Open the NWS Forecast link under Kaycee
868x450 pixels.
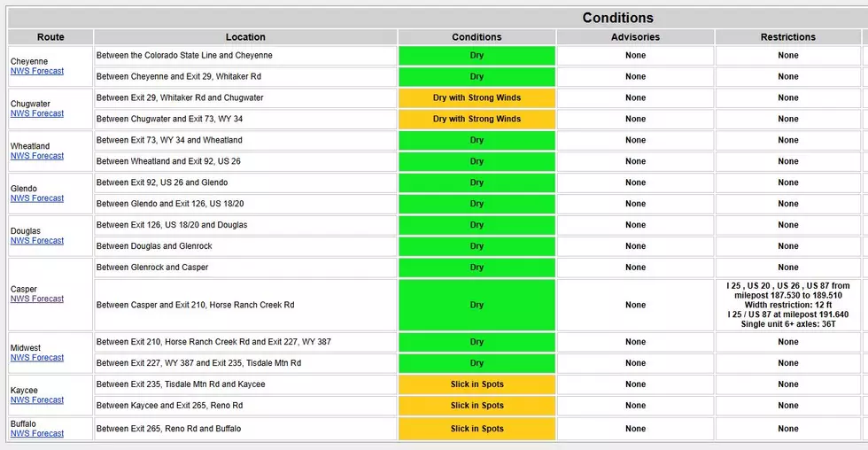point(37,400)
